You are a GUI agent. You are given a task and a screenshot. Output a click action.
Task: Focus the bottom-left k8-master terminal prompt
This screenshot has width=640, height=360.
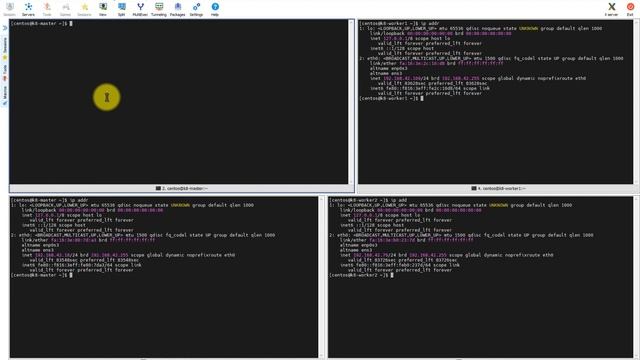tap(41, 275)
